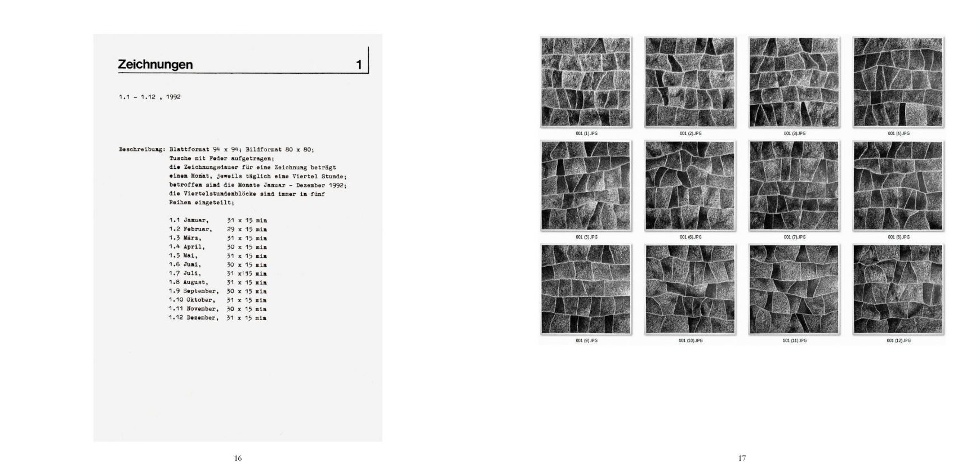Select the 001 (8).JPG thumbnail
The width and height of the screenshot is (980, 476).
click(898, 186)
